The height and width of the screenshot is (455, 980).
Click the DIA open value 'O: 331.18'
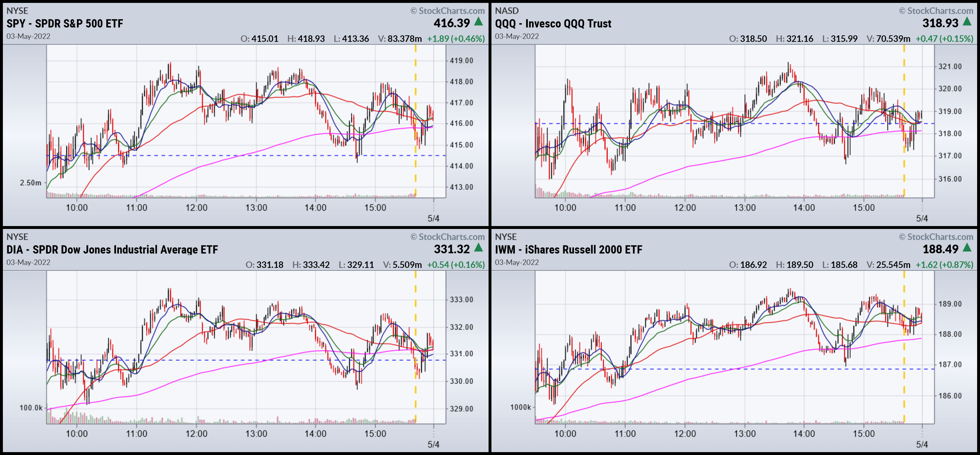pos(264,264)
